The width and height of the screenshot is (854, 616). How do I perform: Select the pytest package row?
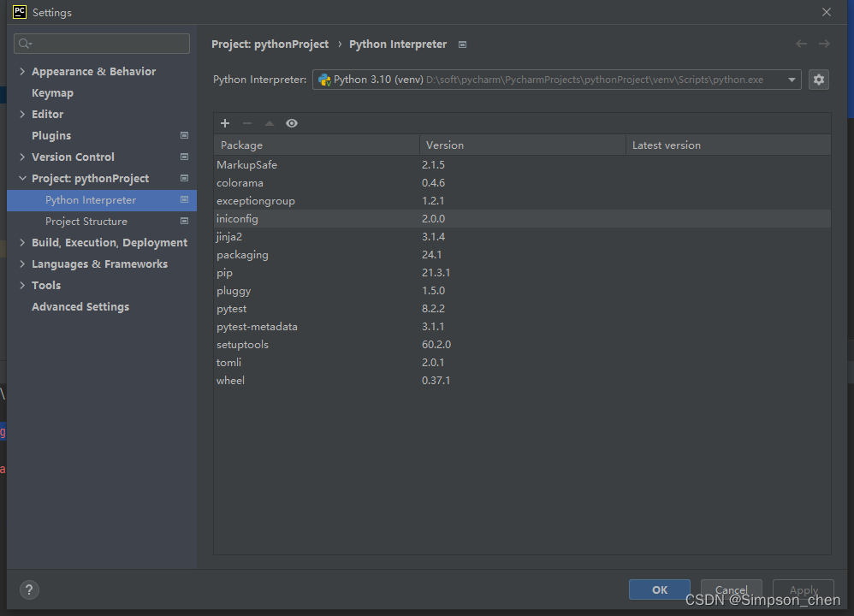pyautogui.click(x=522, y=308)
